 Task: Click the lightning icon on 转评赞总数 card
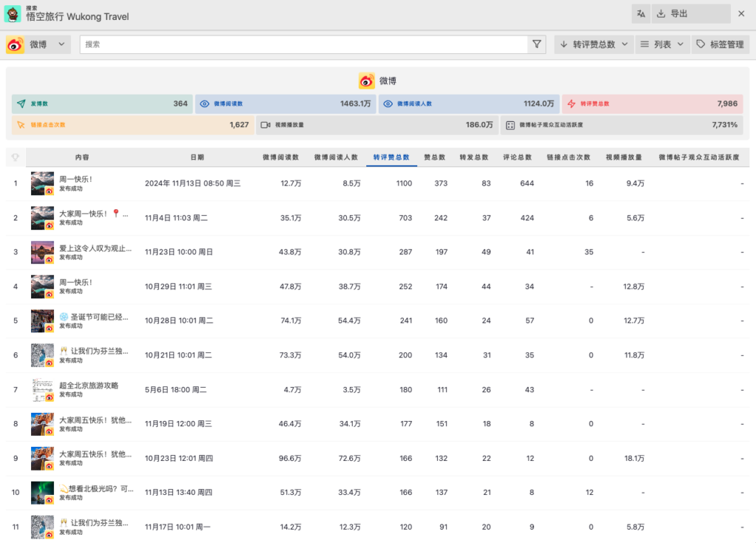[571, 104]
